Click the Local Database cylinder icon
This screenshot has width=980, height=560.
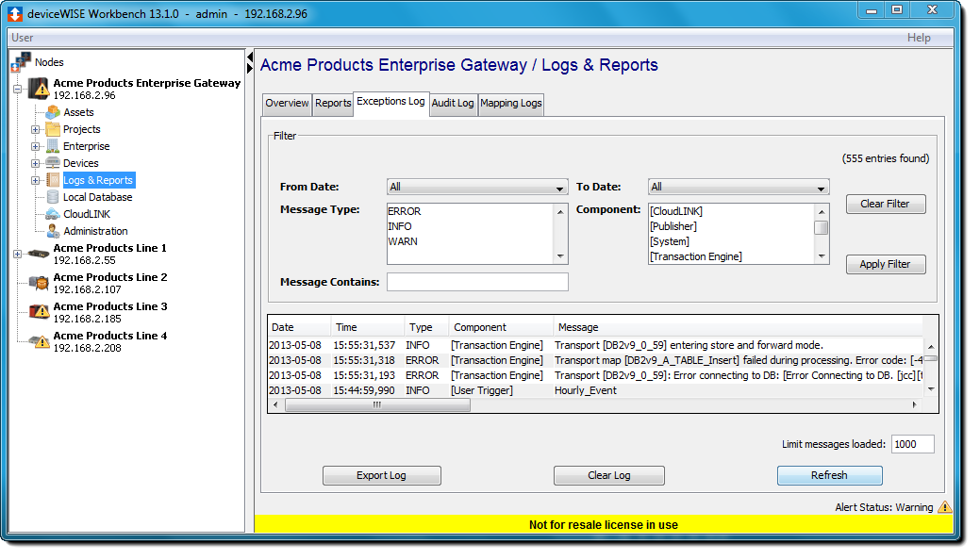pyautogui.click(x=53, y=197)
